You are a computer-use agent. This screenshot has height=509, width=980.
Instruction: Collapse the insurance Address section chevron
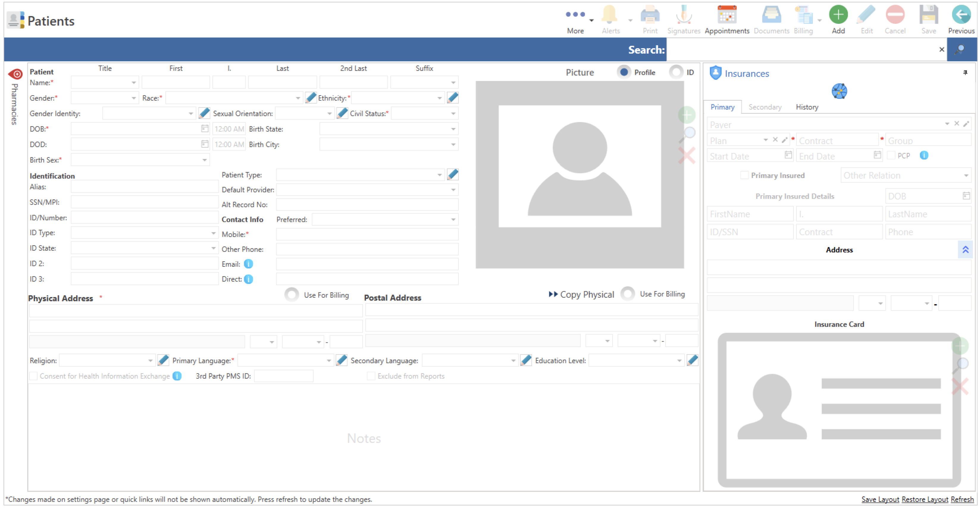tap(965, 250)
